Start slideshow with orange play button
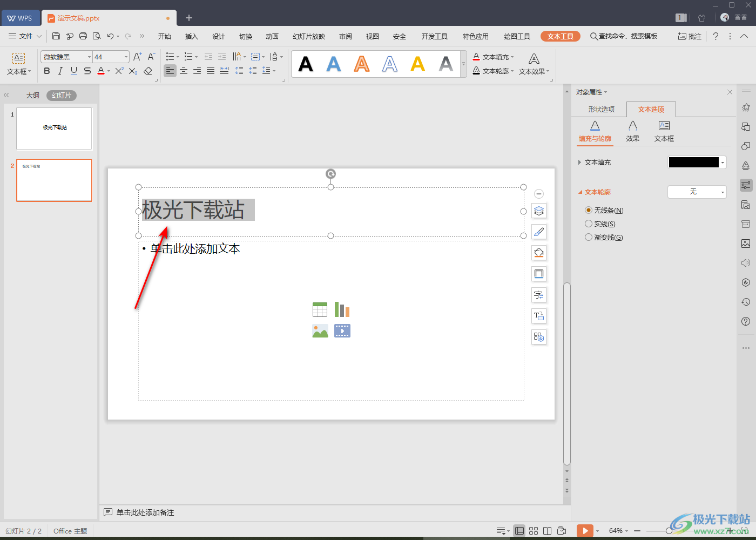Viewport: 756px width, 540px height. (x=585, y=531)
